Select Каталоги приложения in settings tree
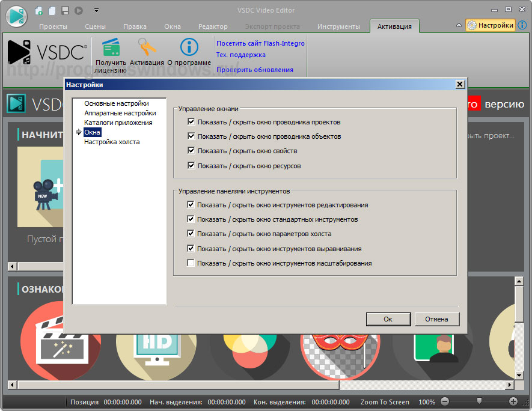 [118, 123]
